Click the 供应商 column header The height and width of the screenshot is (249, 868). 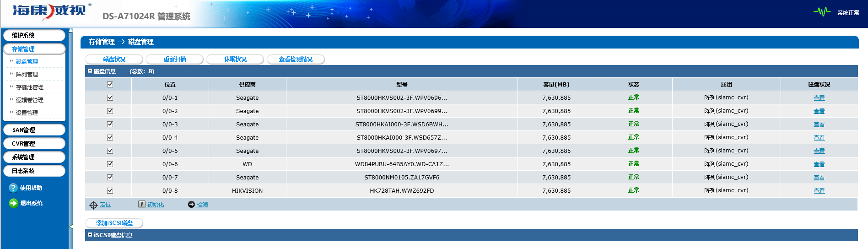click(247, 84)
